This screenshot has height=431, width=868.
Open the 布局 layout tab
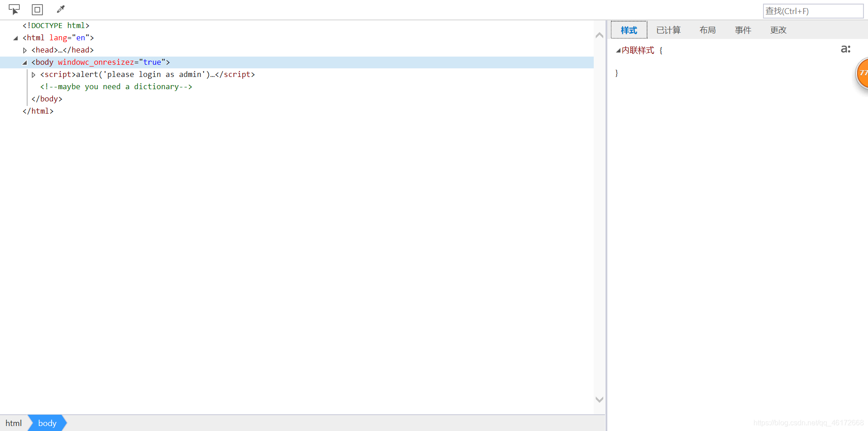(707, 30)
